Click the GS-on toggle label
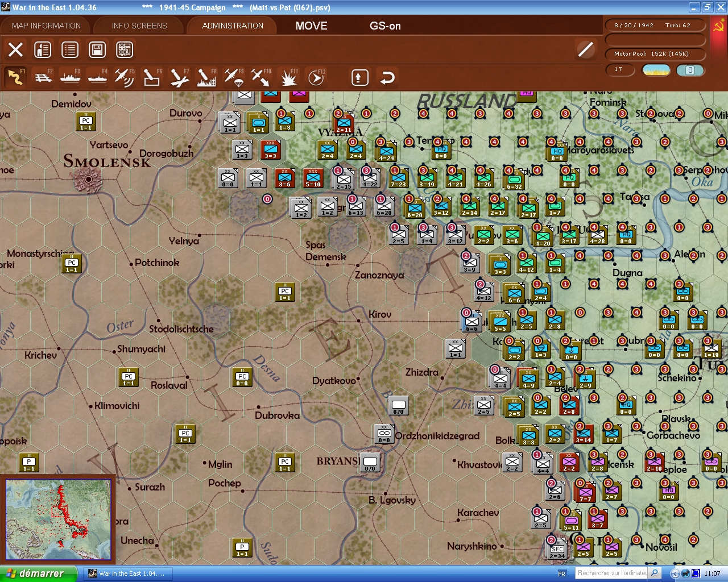The width and height of the screenshot is (728, 582). (385, 26)
